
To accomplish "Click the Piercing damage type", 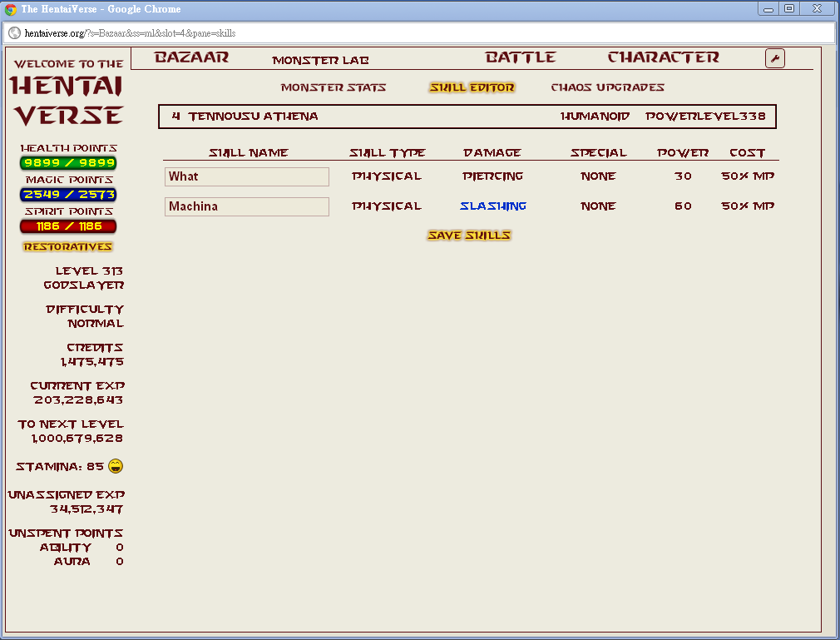I will pyautogui.click(x=493, y=176).
